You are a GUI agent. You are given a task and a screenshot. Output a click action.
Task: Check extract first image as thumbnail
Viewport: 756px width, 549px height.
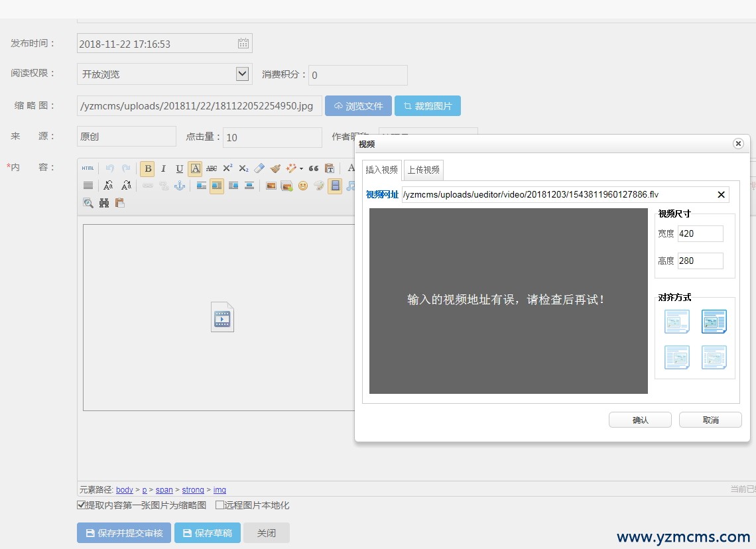81,505
